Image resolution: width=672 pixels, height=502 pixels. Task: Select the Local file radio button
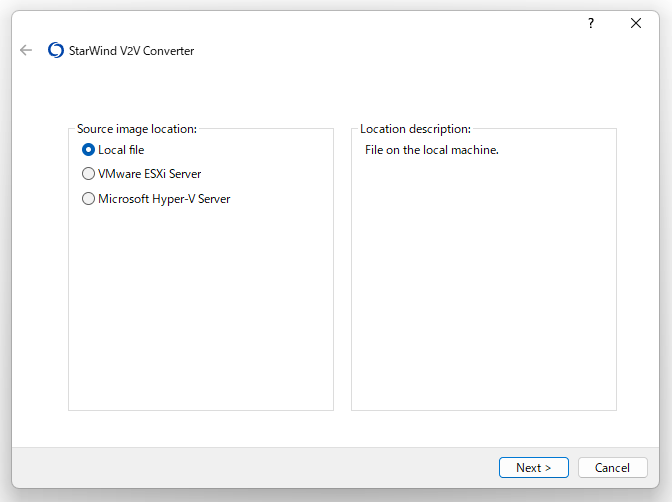pyautogui.click(x=88, y=150)
